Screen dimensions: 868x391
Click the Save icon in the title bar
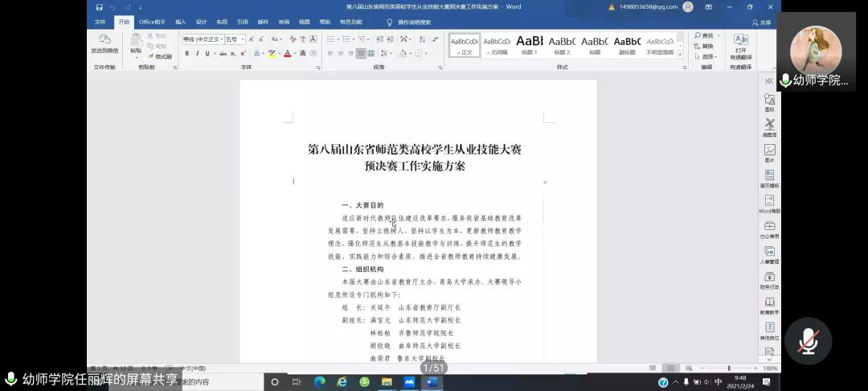coord(98,7)
